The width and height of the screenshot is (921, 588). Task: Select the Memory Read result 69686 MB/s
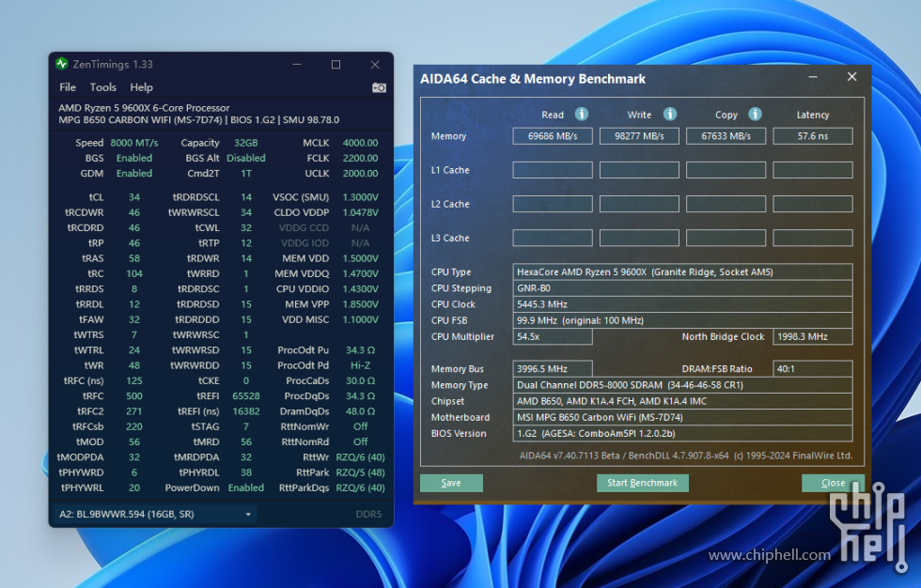pyautogui.click(x=553, y=136)
